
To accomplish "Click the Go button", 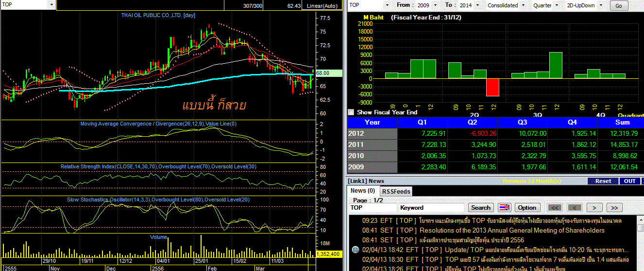I will (618, 6).
